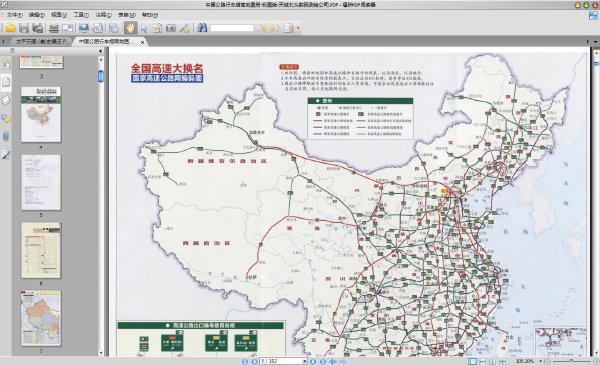Enable facing pages view mode
600x366 pixels.
click(492, 361)
